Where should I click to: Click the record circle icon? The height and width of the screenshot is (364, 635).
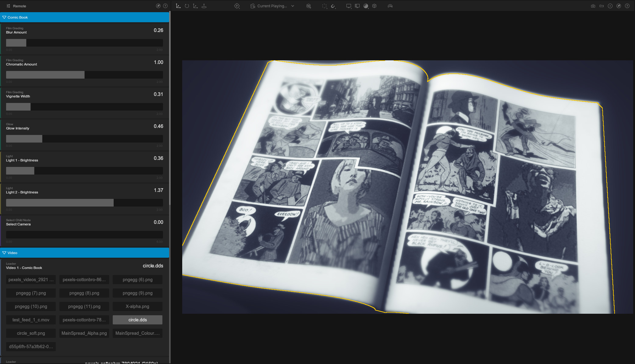click(x=610, y=6)
